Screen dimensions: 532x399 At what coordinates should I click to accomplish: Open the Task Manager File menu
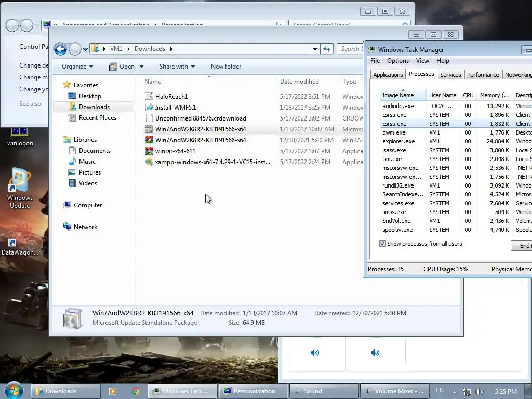tap(375, 61)
